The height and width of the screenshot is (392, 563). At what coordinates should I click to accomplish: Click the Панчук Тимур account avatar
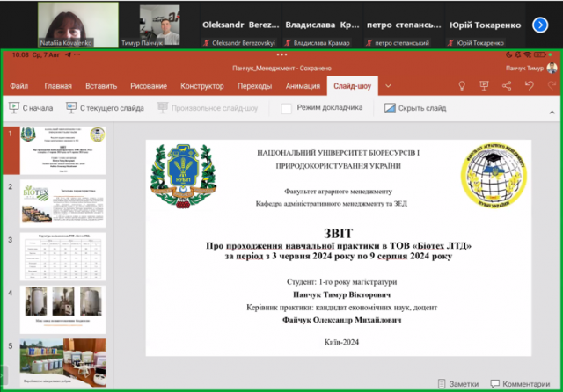[x=552, y=68]
